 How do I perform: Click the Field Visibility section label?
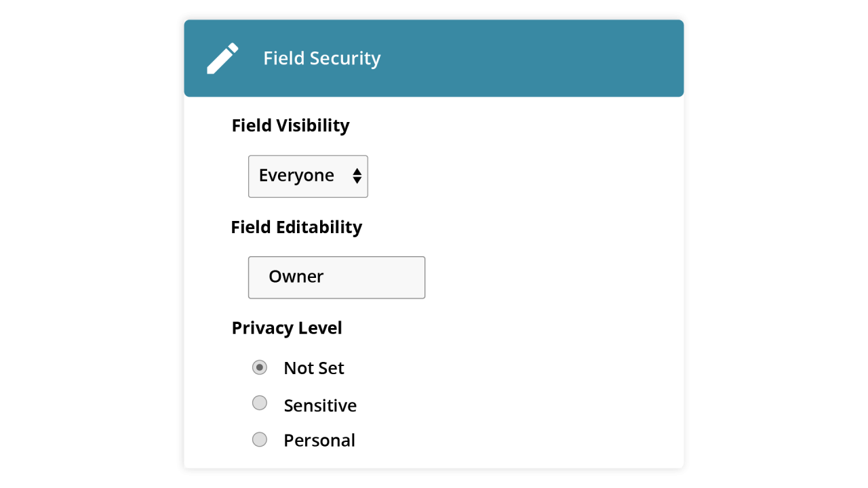[x=290, y=125]
